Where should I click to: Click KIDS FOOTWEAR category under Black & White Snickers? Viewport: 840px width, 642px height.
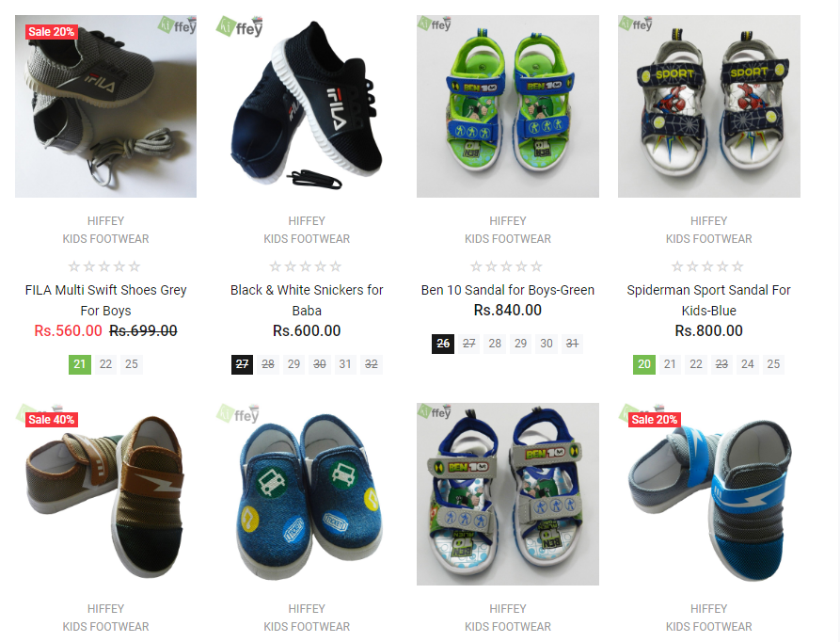pyautogui.click(x=307, y=239)
